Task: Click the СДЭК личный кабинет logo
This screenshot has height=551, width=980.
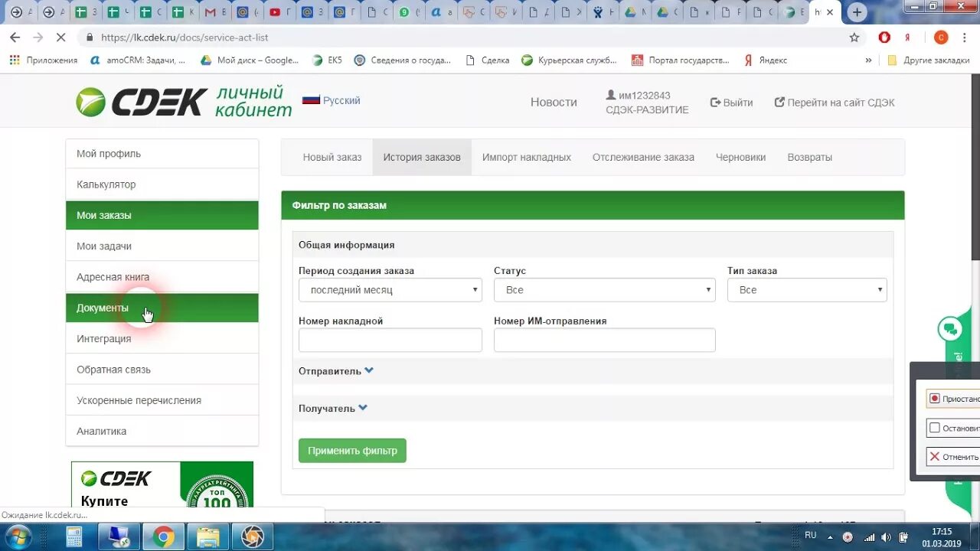Action: (x=184, y=101)
